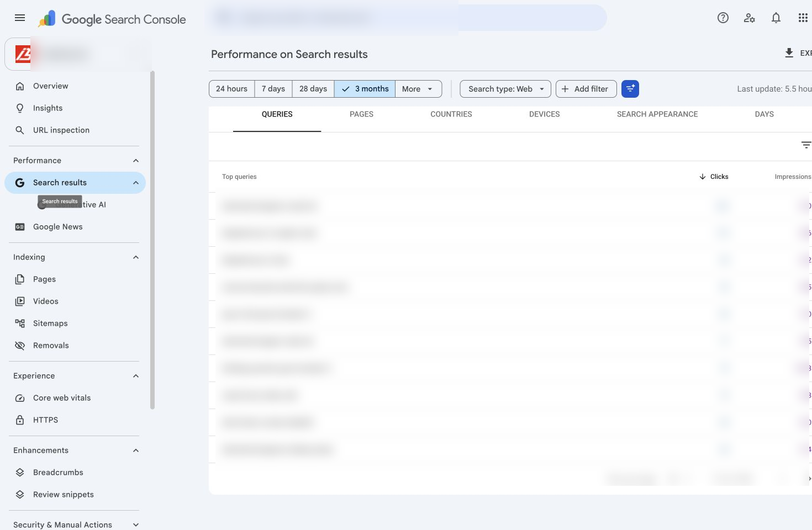
Task: Switch to the Pages tab
Action: coord(361,114)
